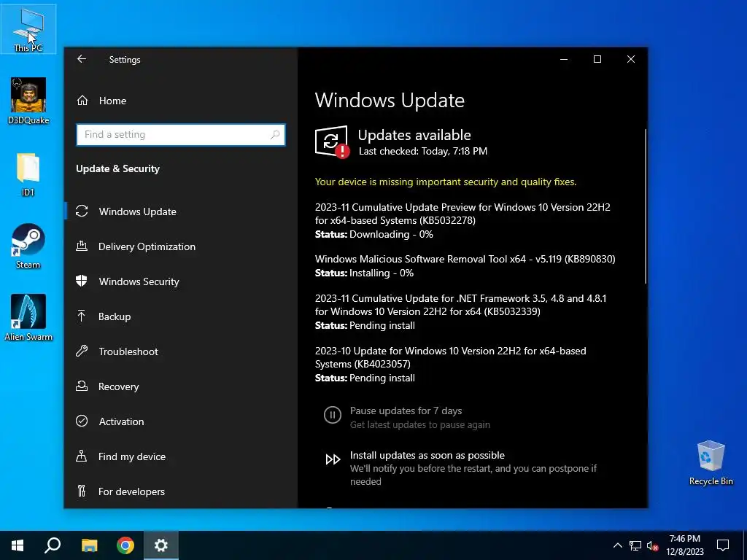The image size is (747, 560).
Task: Click the Recovery icon in sidebar
Action: click(x=82, y=386)
